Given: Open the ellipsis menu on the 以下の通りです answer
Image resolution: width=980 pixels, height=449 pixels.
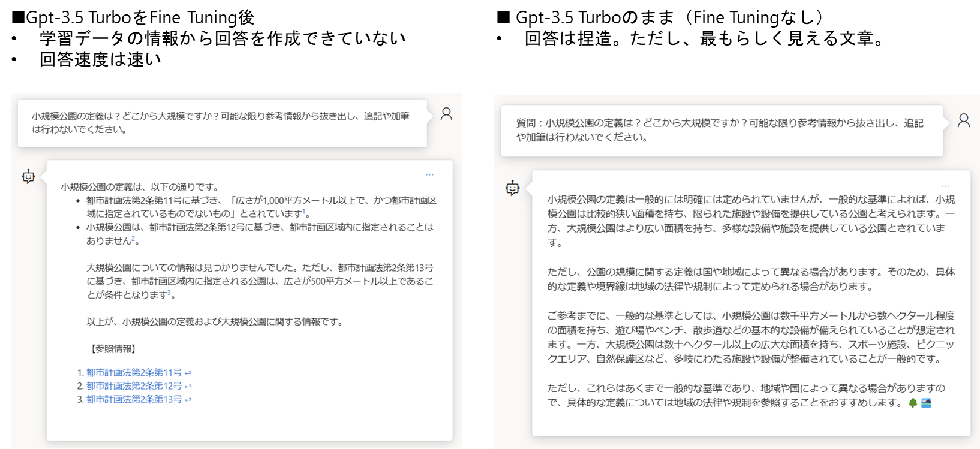Looking at the screenshot, I should (429, 175).
